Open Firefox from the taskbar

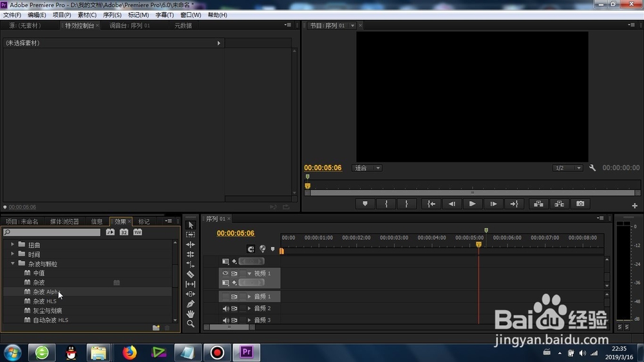[129, 352]
